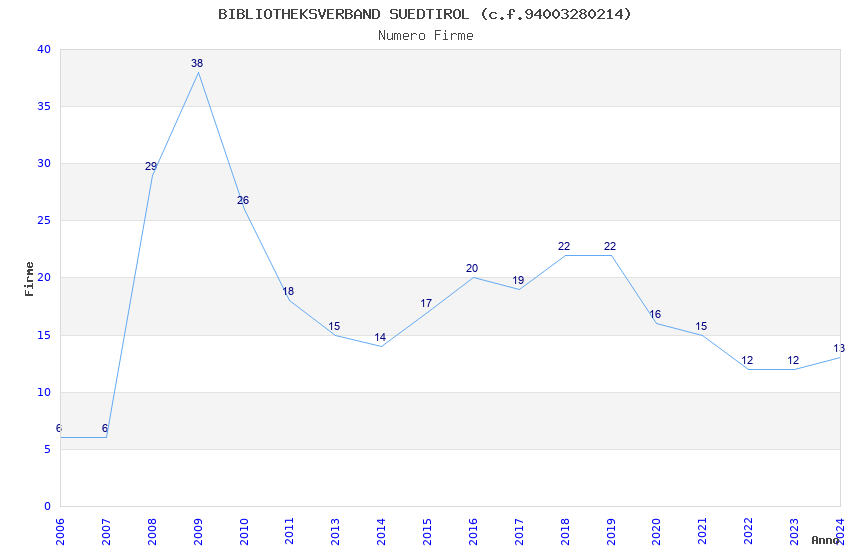Click the y-axis value 30
850x550 pixels.
(x=44, y=164)
